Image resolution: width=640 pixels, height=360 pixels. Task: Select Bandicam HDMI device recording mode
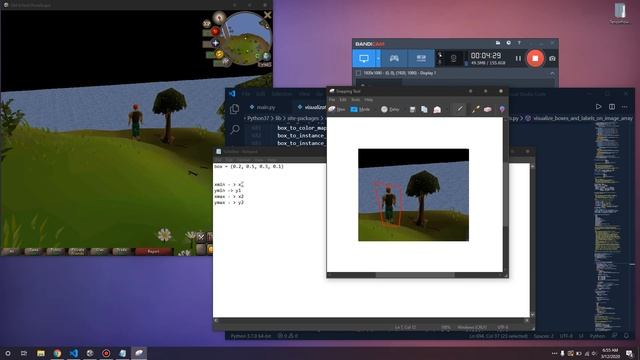point(421,58)
